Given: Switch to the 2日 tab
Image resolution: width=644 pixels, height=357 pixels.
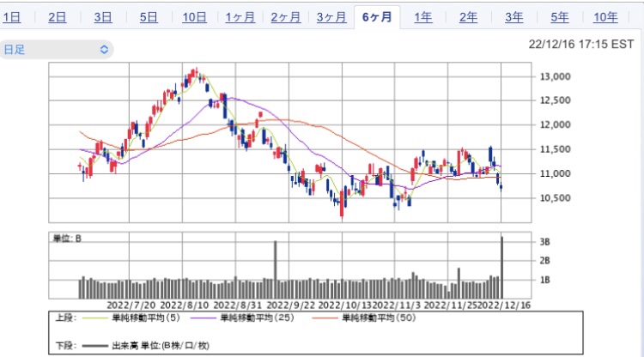Looking at the screenshot, I should click(x=57, y=17).
